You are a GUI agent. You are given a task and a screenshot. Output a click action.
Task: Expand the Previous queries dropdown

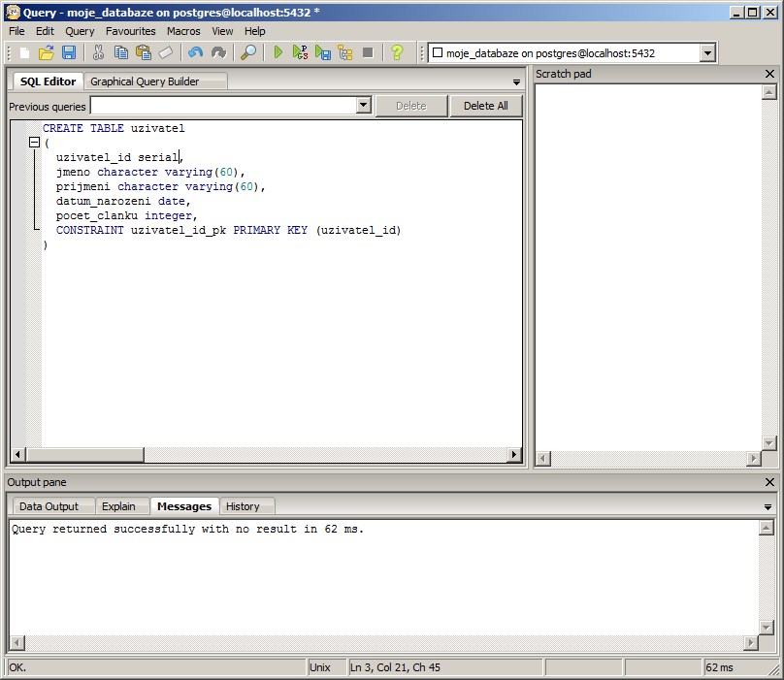coord(364,106)
